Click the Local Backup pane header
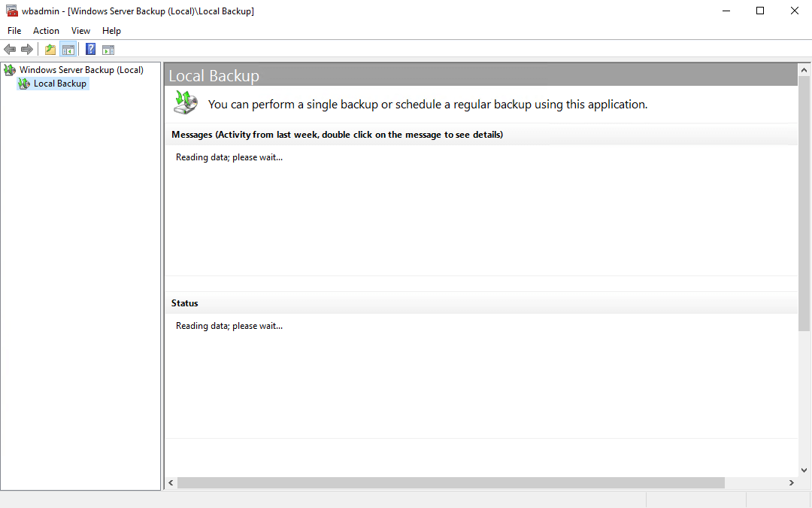Screen dimensions: 812x508 (x=483, y=75)
